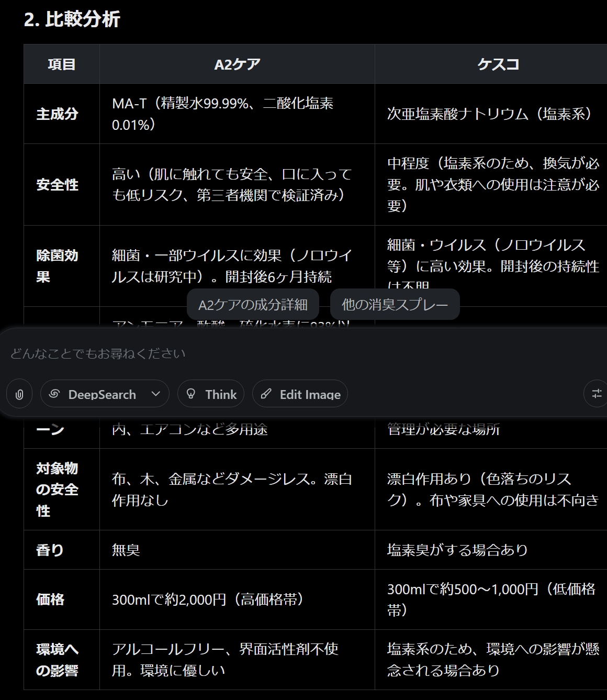Click the cell '300mlで約2,000円（高価格帯）'
This screenshot has width=607, height=700.
237,599
